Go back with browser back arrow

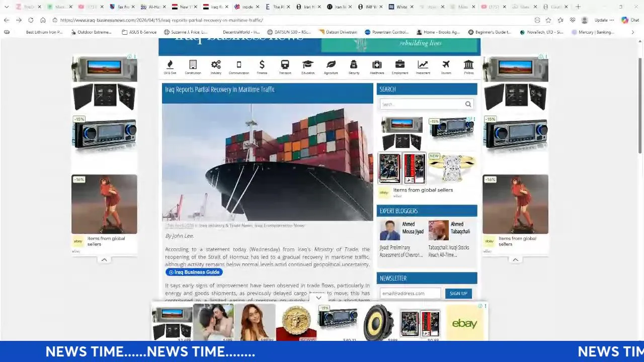click(x=6, y=20)
